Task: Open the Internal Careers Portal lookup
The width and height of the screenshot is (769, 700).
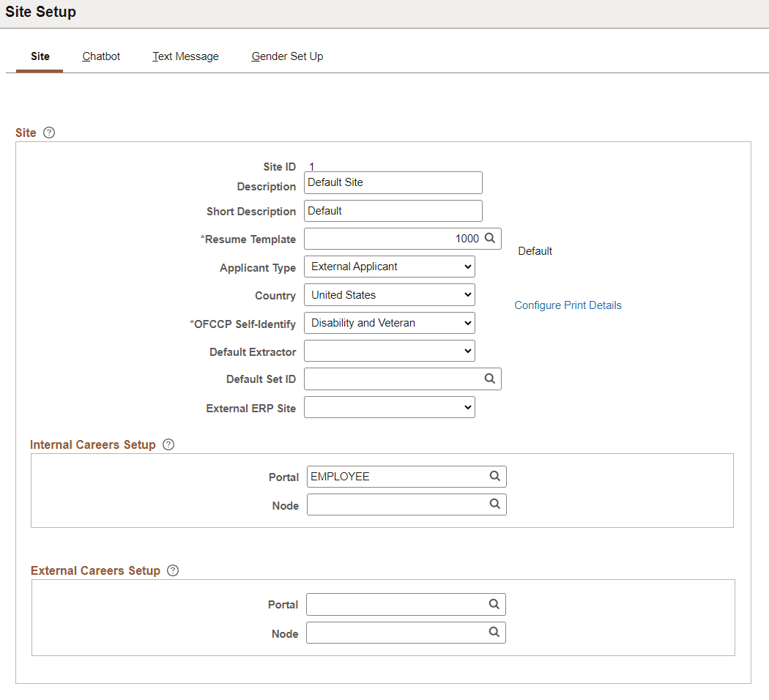Action: [496, 476]
